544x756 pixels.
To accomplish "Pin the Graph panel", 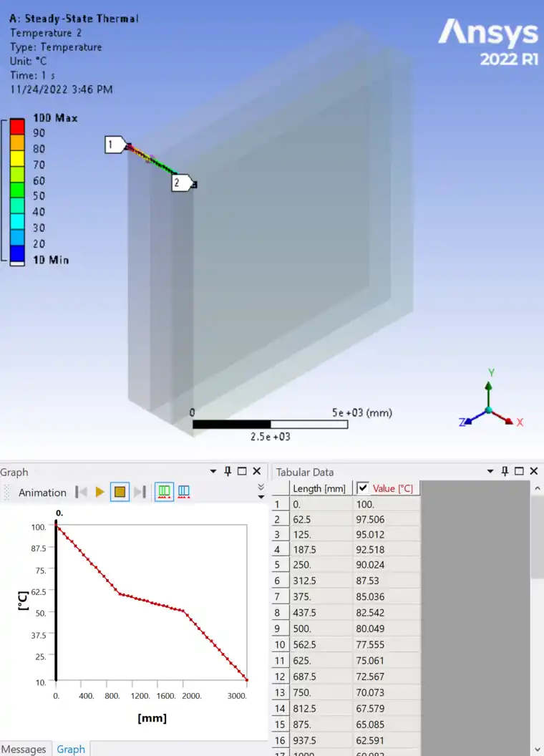I will tap(228, 471).
